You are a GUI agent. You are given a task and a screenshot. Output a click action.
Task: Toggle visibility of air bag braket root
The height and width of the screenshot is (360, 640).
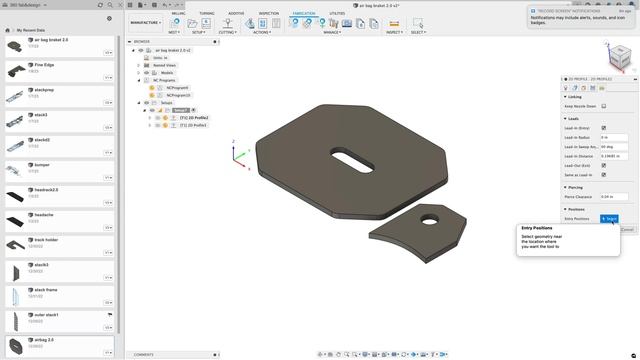coord(141,50)
